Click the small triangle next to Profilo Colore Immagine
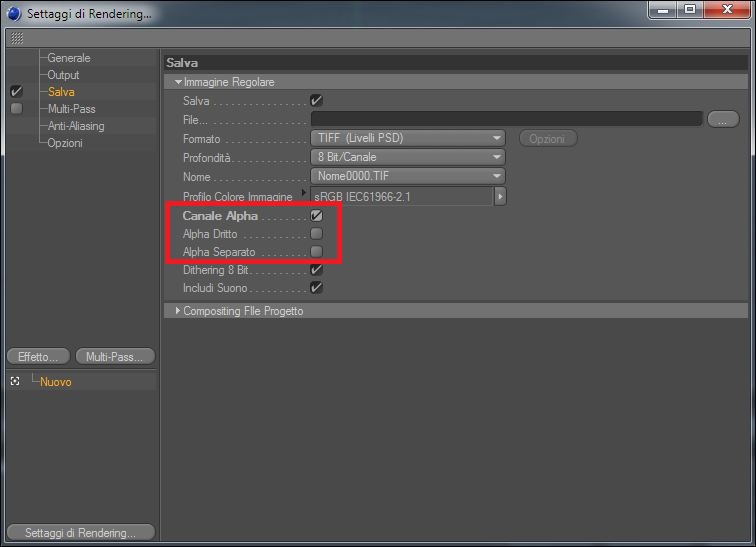This screenshot has width=756, height=547. 303,193
